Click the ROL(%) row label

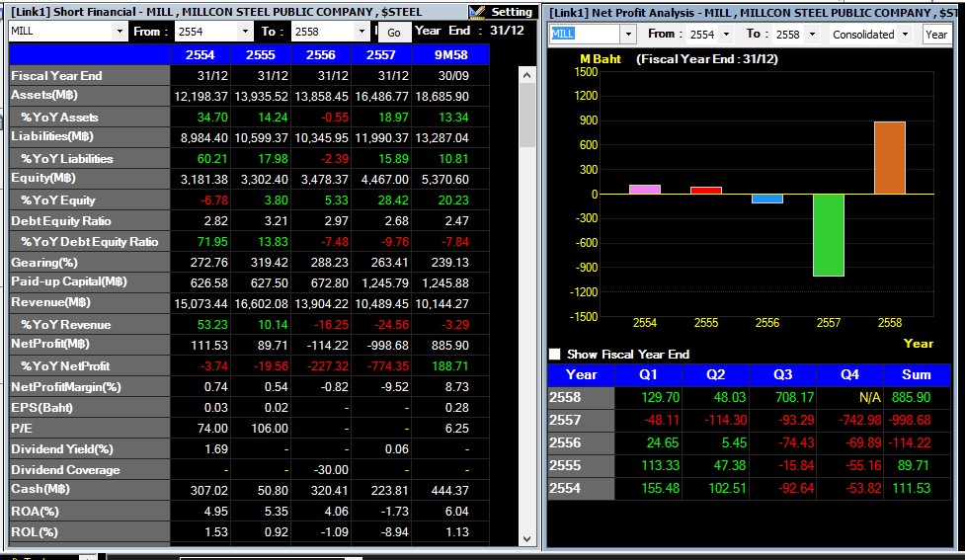pos(90,531)
